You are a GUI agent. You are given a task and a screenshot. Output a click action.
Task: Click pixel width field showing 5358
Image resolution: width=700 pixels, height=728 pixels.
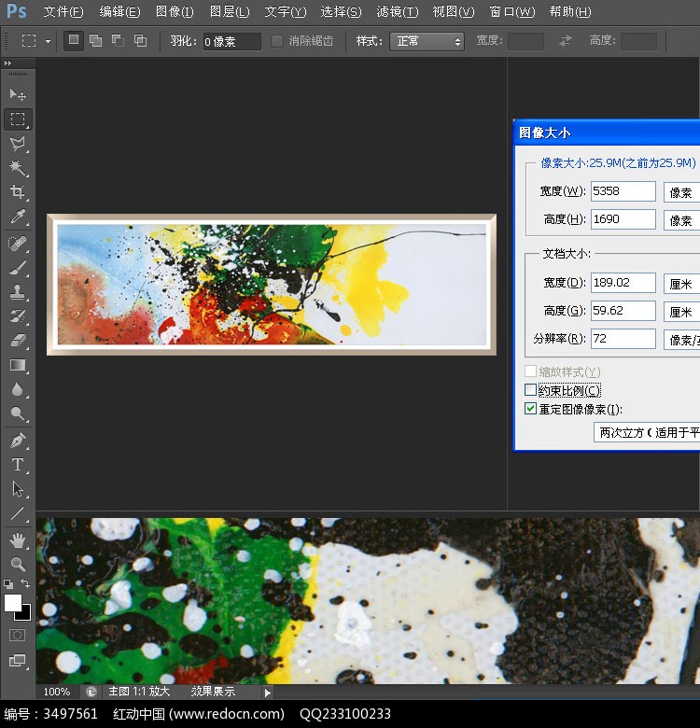623,191
